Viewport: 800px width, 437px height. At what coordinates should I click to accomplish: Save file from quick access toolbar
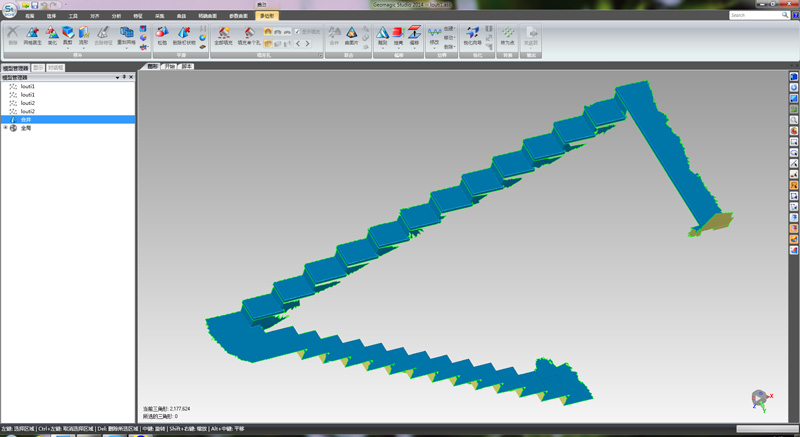tap(34, 5)
